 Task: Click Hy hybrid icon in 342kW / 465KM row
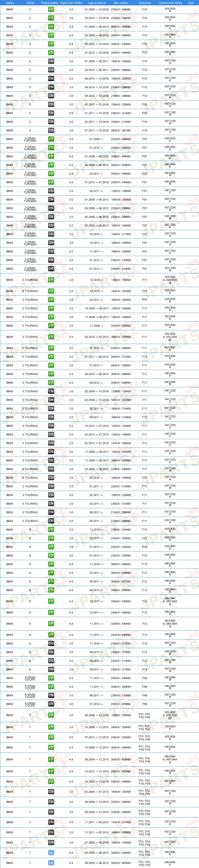[x=51, y=863]
